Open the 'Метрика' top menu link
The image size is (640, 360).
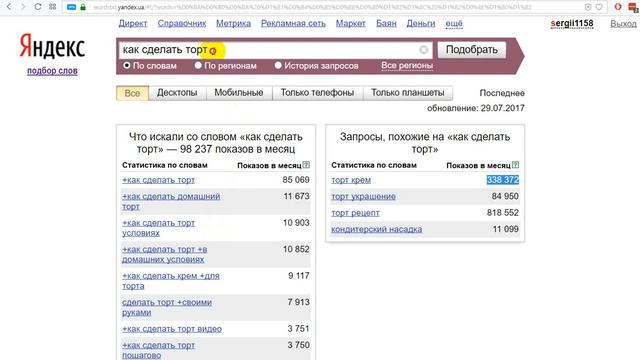point(233,24)
